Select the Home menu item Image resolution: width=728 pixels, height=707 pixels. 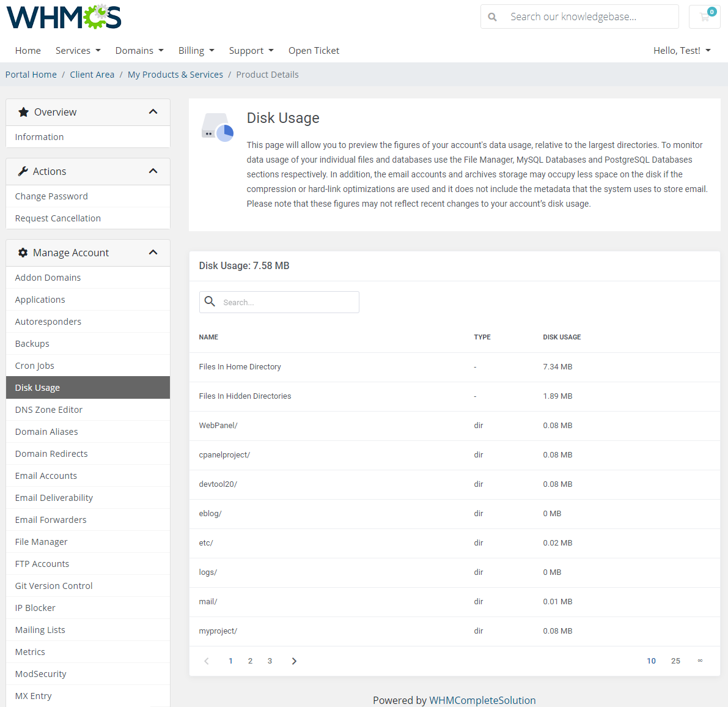(x=28, y=50)
